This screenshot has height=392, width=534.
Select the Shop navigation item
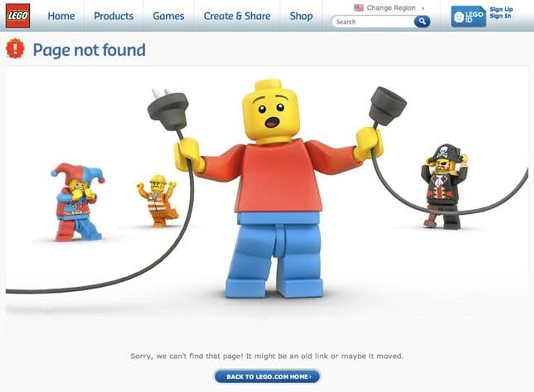click(301, 16)
